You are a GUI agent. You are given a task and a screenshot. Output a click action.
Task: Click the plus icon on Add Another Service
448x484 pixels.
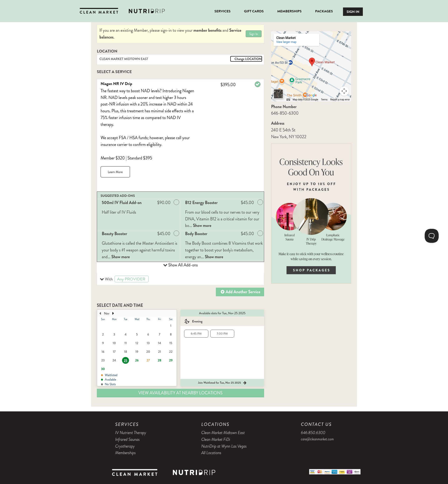click(x=222, y=292)
